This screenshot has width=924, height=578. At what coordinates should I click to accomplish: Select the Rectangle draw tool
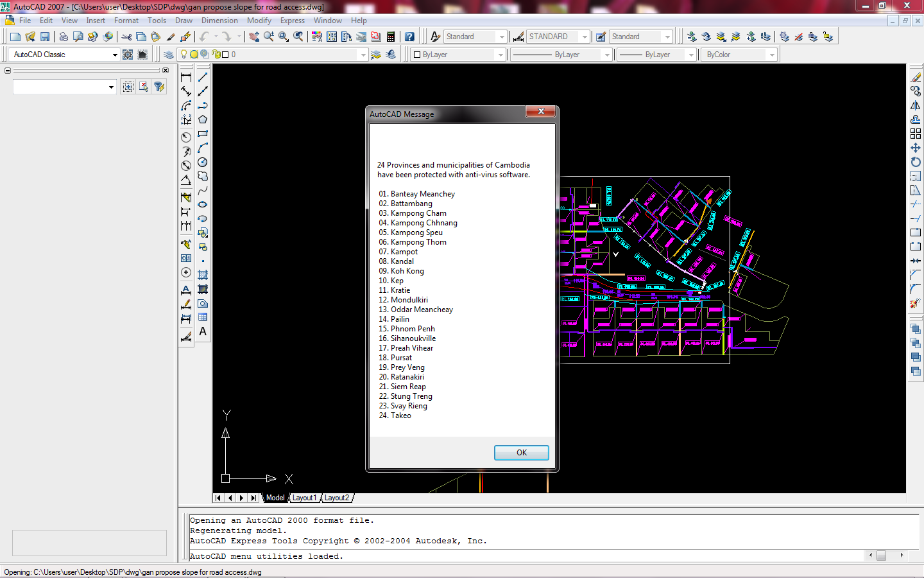click(x=203, y=134)
